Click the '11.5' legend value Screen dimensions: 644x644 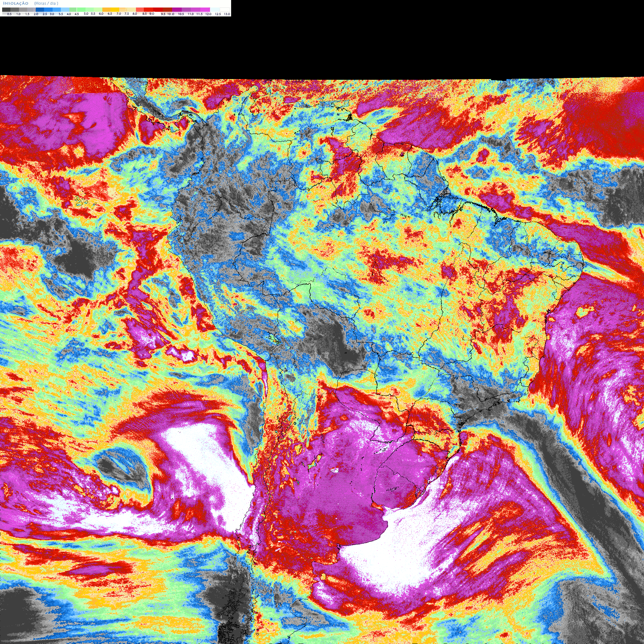click(x=199, y=14)
